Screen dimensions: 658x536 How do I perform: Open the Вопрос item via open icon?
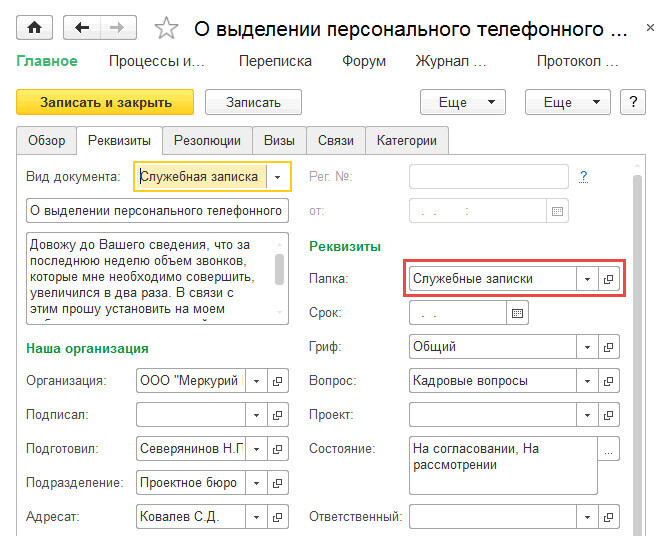(608, 381)
